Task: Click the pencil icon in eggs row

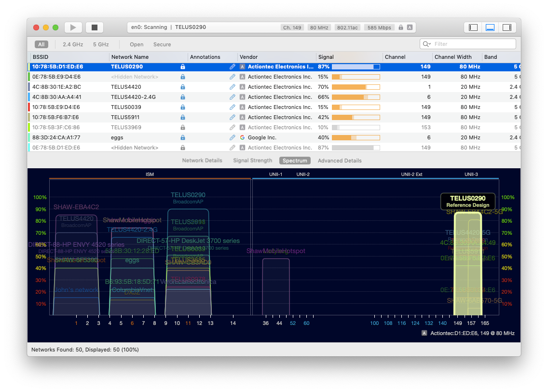Action: (233, 137)
